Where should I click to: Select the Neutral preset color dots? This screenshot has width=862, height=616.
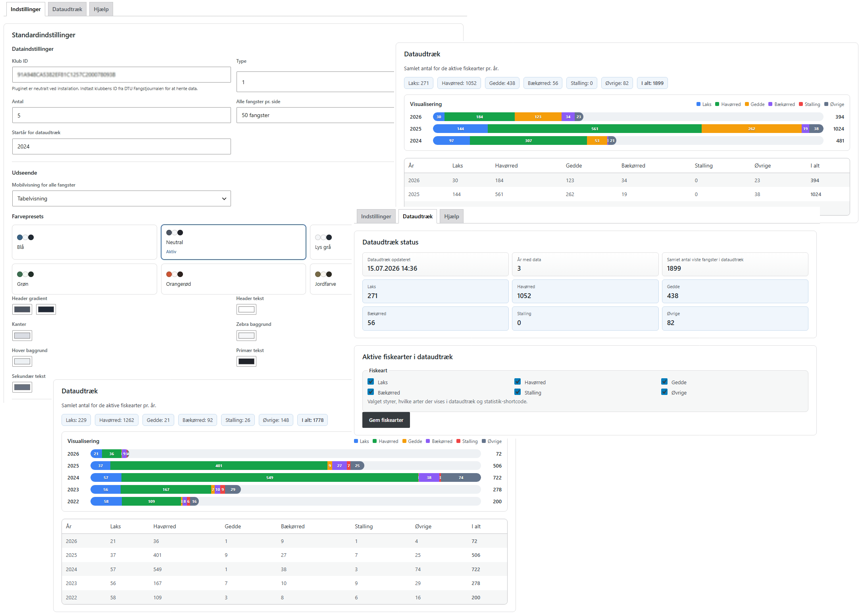[x=175, y=233]
